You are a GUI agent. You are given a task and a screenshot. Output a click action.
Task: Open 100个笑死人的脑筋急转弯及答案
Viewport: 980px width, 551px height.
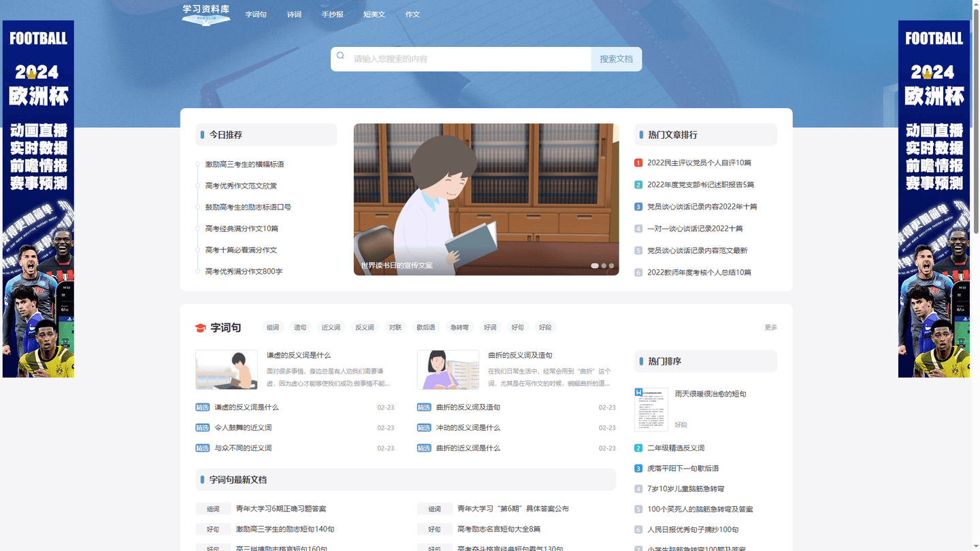[700, 510]
